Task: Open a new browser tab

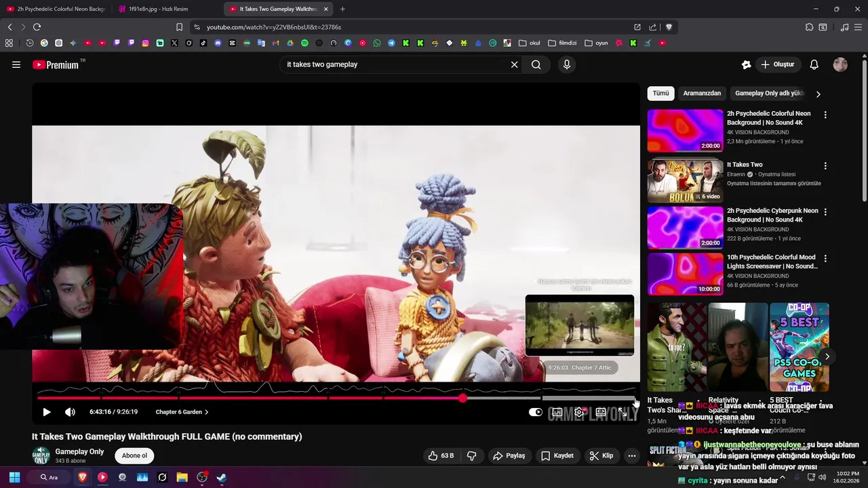Action: (x=342, y=9)
